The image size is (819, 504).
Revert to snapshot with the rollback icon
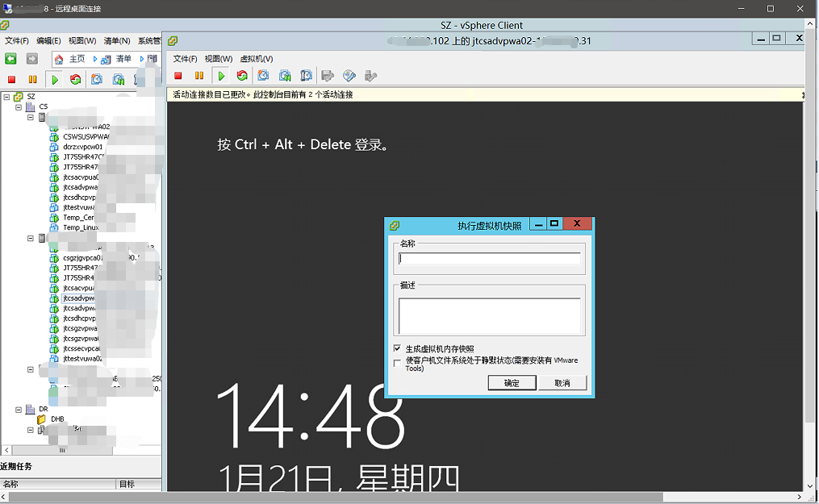click(284, 75)
